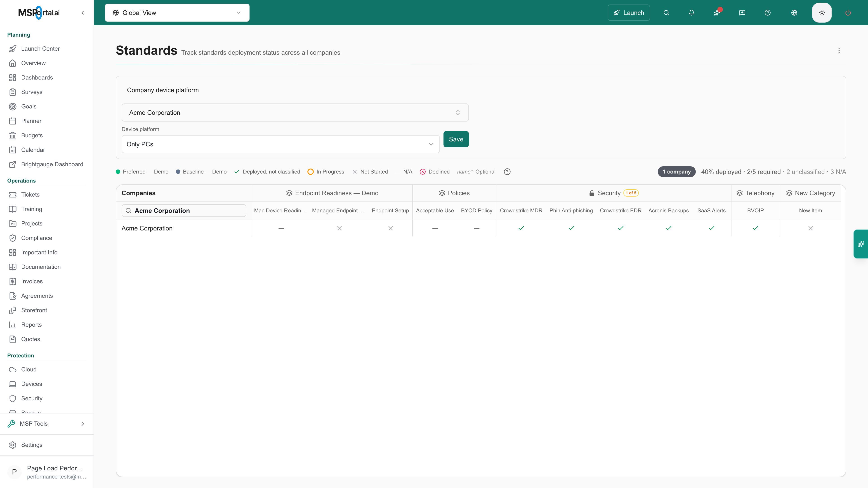Open the Global View dropdown

[x=177, y=13]
